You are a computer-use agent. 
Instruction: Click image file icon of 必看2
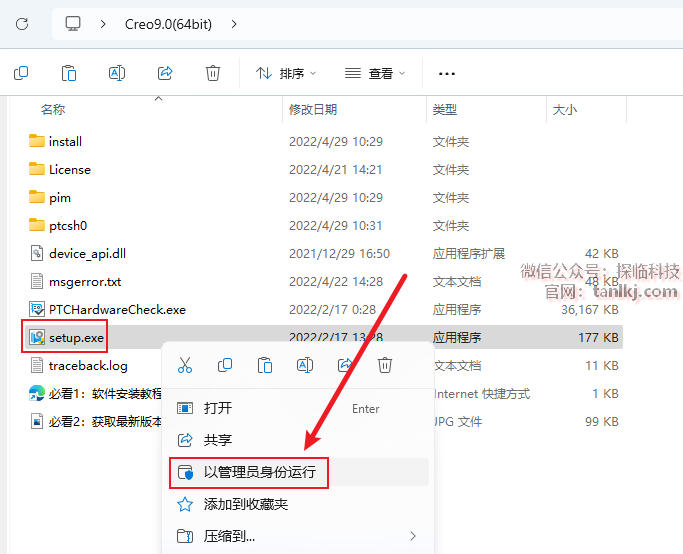coord(37,422)
